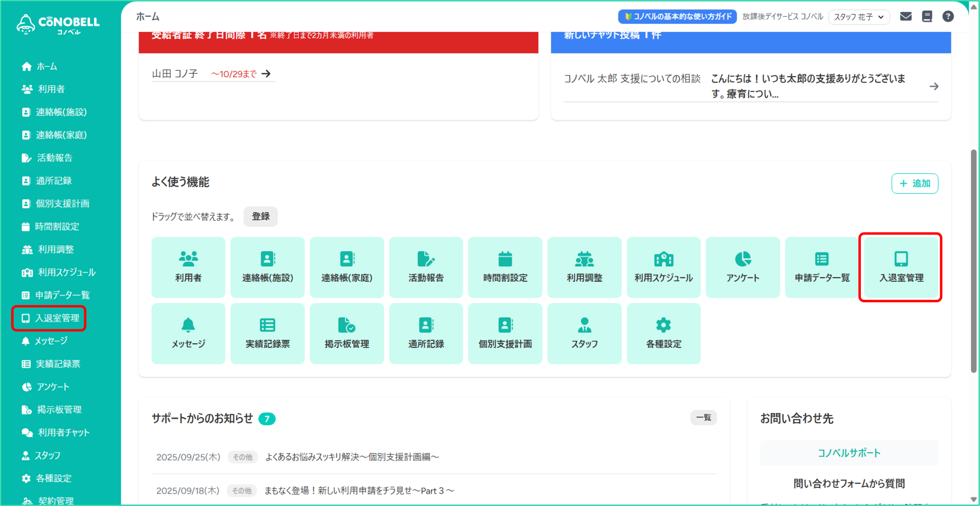
Task: Open the 入退室管理 tile in よく使う機能
Action: coord(901,267)
